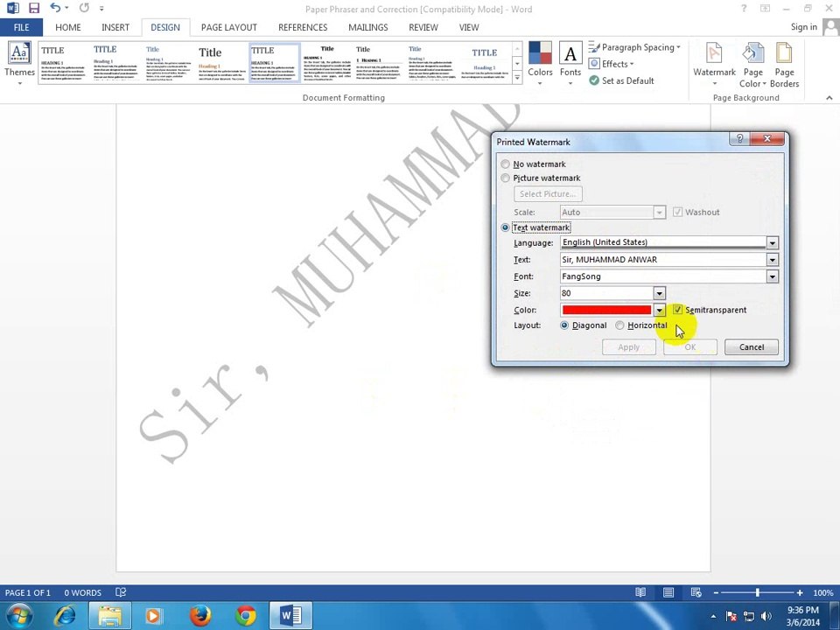The height and width of the screenshot is (630, 840).
Task: Click the red watermark color swatch
Action: click(x=606, y=310)
